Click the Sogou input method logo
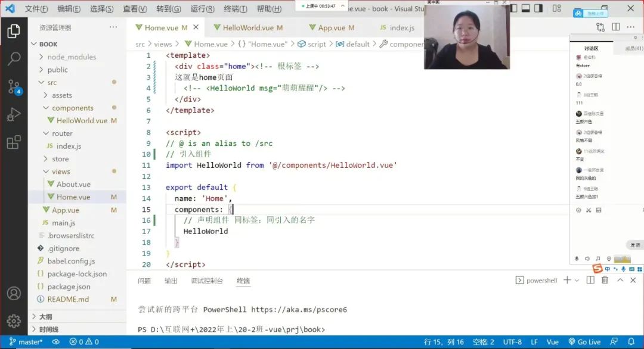Image resolution: width=644 pixels, height=349 pixels. coord(597,269)
